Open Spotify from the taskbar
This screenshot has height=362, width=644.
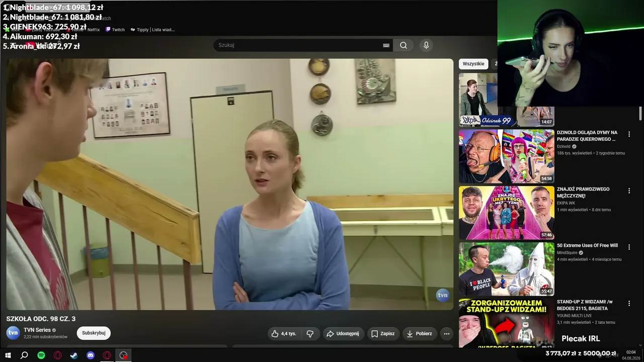[x=41, y=355]
